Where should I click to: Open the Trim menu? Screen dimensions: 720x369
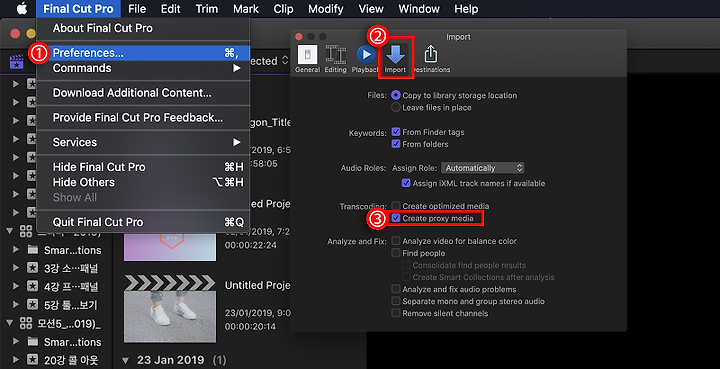coord(207,9)
